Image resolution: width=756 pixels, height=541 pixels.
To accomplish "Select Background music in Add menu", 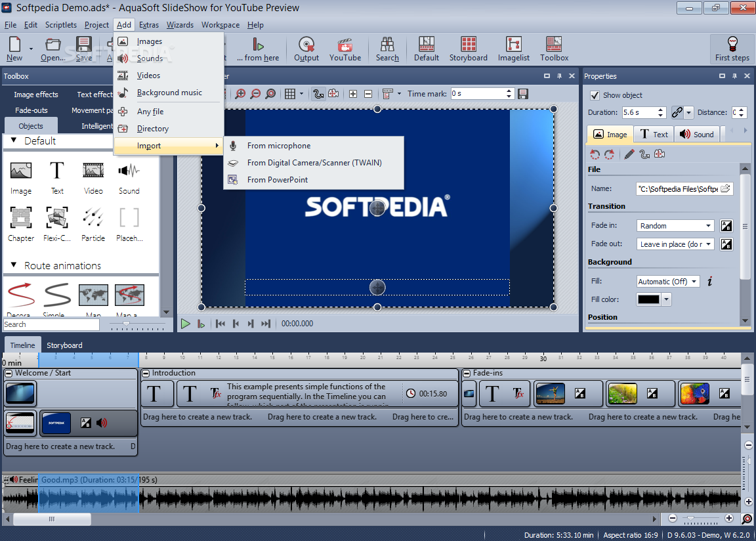I will [169, 93].
